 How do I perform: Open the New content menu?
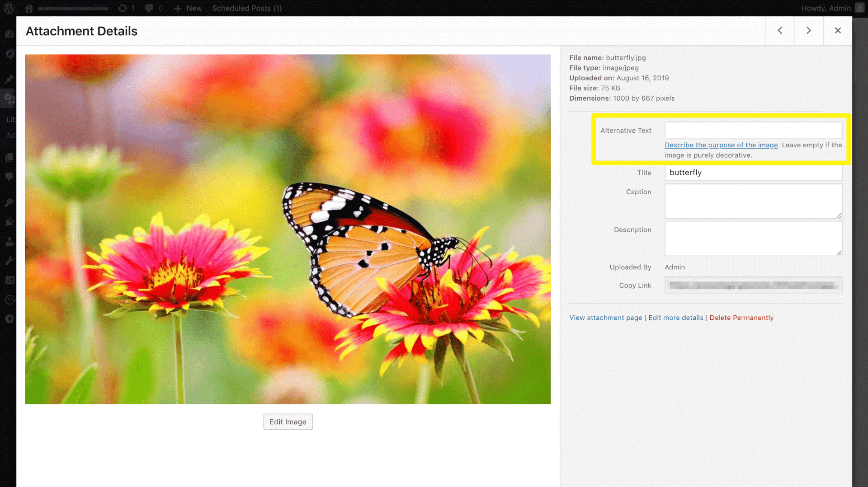click(188, 8)
